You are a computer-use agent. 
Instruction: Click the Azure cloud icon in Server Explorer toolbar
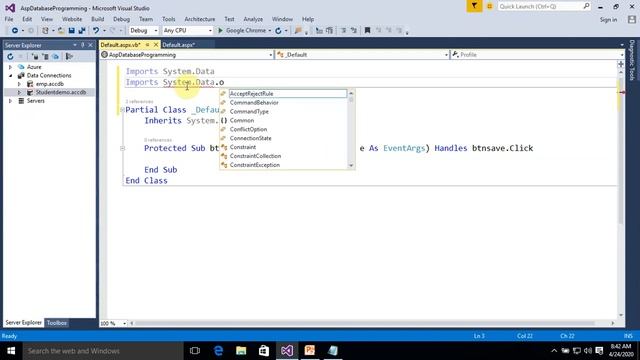(56, 57)
